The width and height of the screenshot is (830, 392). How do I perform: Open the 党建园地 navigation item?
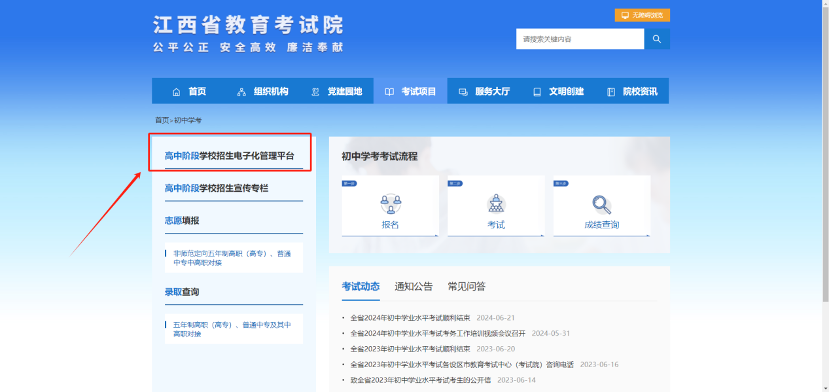337,92
